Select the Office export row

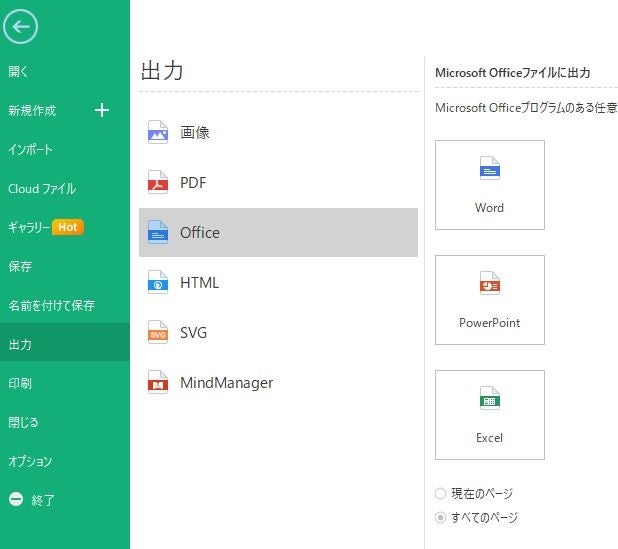[x=278, y=232]
